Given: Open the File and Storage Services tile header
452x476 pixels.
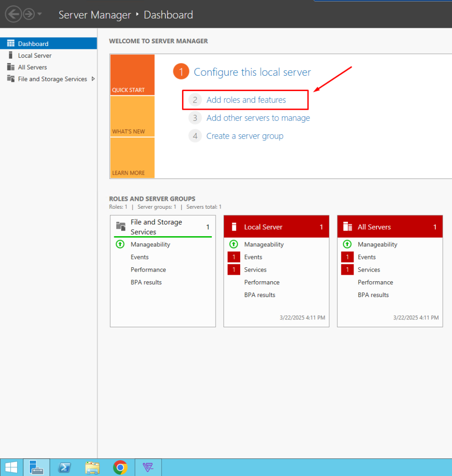Looking at the screenshot, I should (163, 227).
